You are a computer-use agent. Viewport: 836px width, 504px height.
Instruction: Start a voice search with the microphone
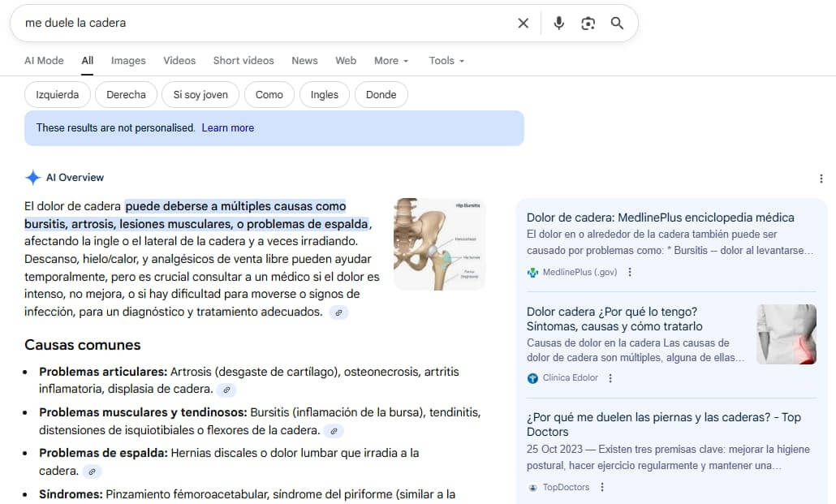pyautogui.click(x=558, y=23)
